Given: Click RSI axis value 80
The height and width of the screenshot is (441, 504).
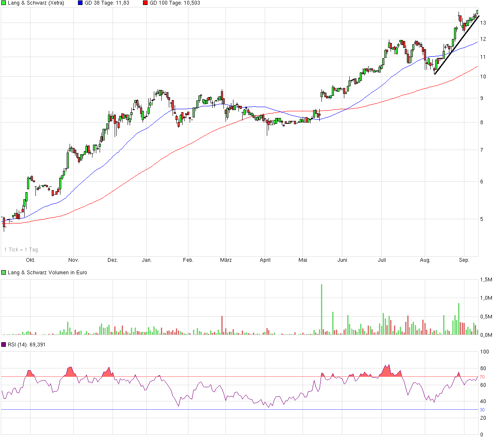Looking at the screenshot, I should (x=483, y=368).
